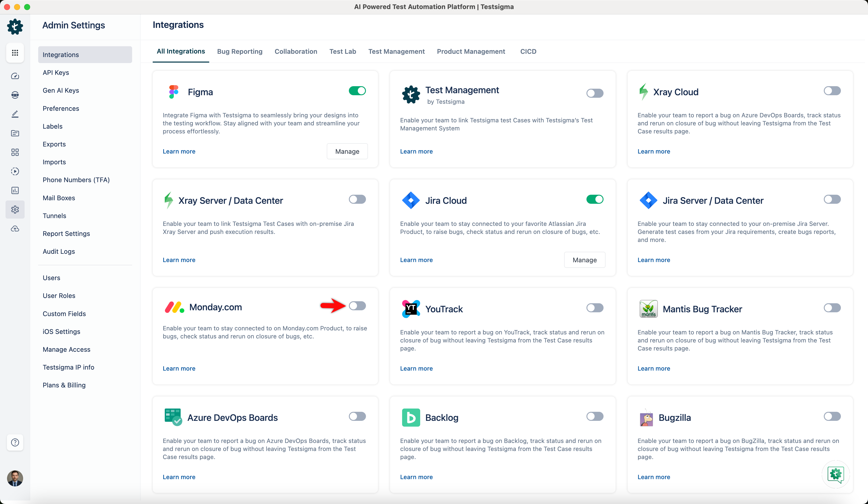Select the elements grid icon in sidebar

[x=15, y=152]
